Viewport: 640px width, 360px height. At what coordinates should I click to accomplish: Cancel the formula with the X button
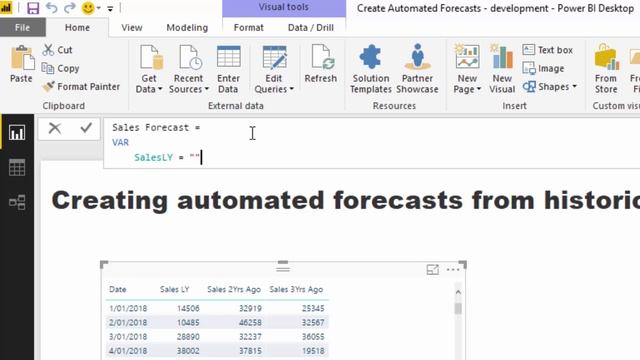point(54,128)
